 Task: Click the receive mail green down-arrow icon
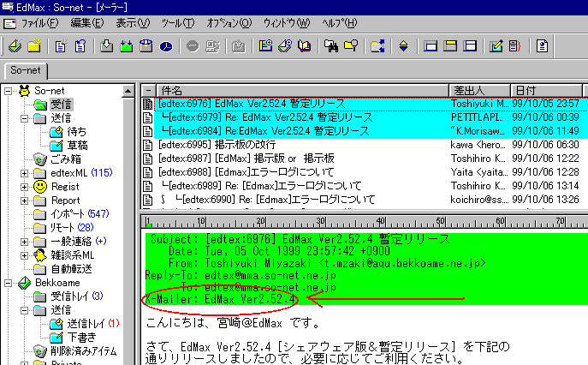[x=107, y=46]
